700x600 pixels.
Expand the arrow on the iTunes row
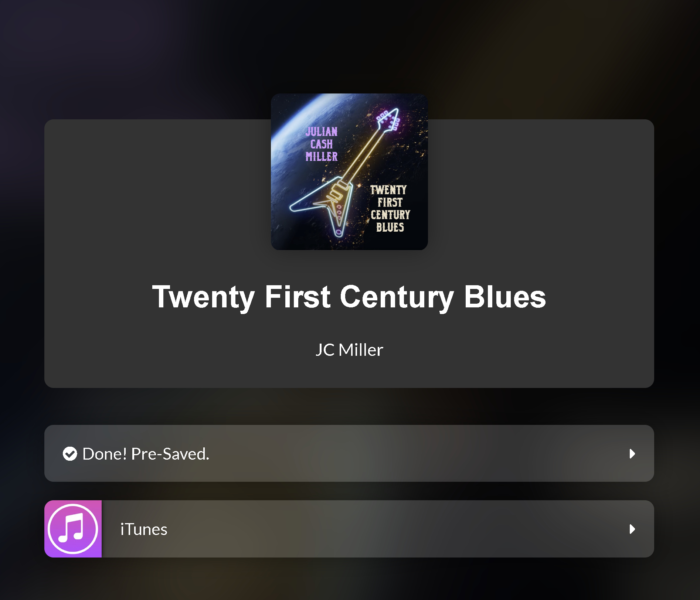point(632,529)
